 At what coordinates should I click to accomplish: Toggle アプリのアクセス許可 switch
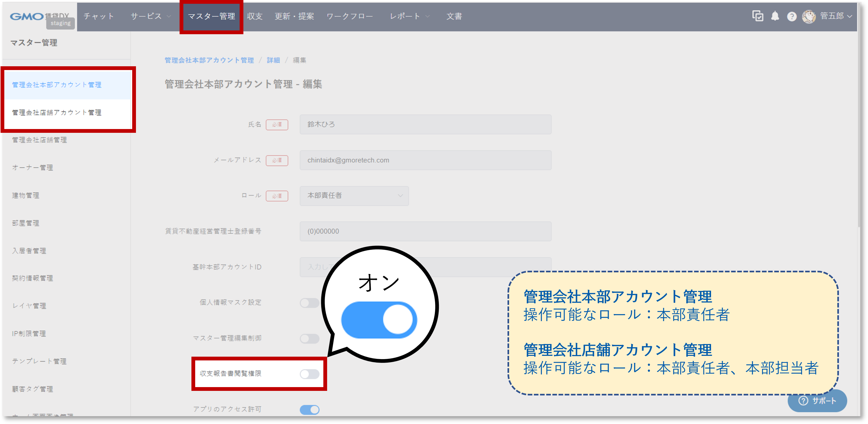[309, 409]
